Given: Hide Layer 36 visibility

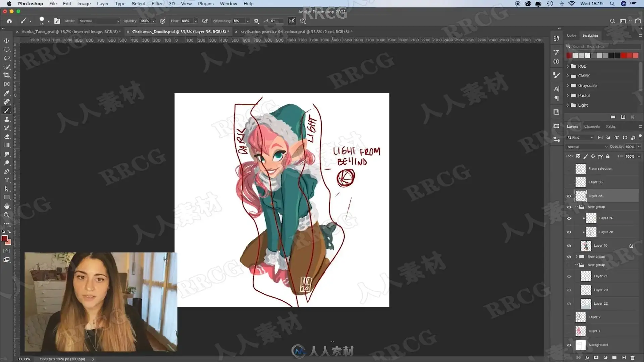Looking at the screenshot, I should point(569,196).
